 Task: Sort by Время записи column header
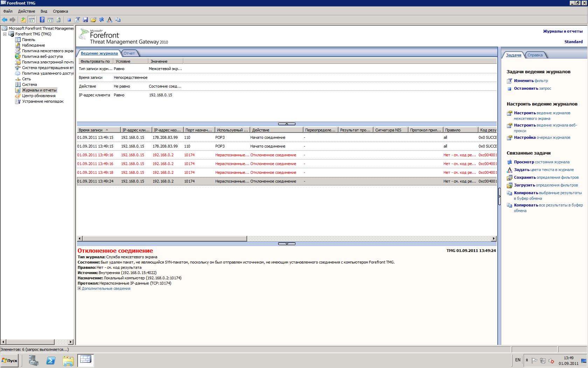(x=99, y=130)
